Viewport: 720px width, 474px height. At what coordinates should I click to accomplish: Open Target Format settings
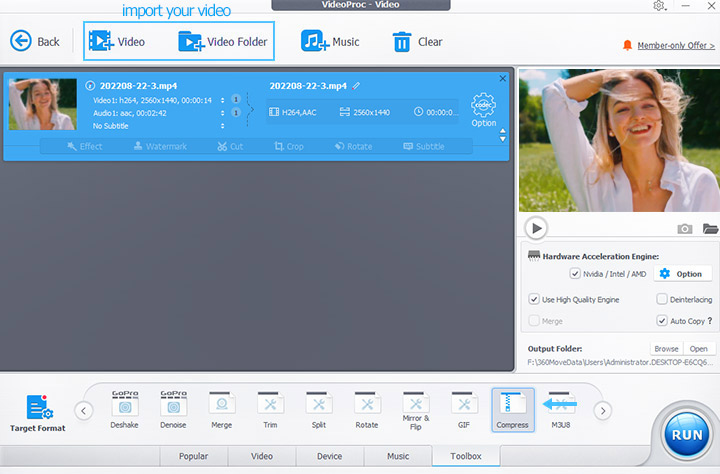38,413
